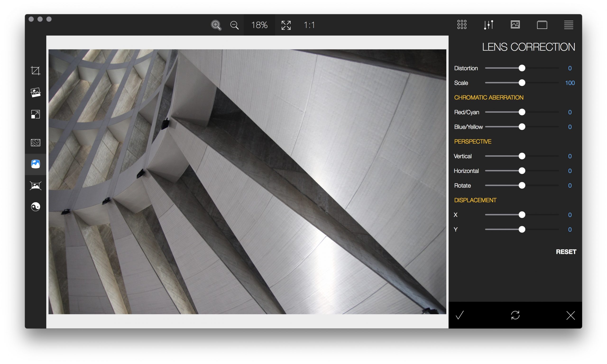Click the Y displacement slider handle
This screenshot has width=607, height=364.
point(522,229)
